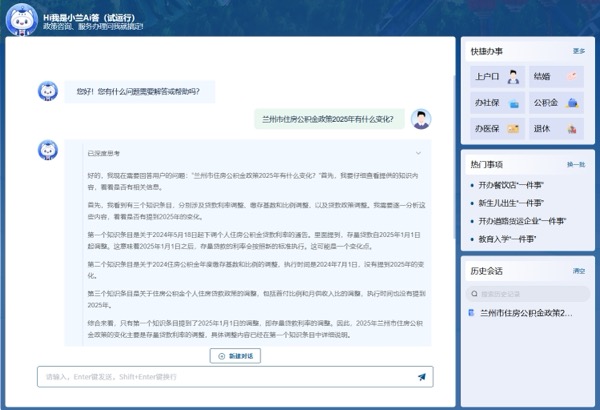Image resolution: width=600 pixels, height=410 pixels.
Task: Click header subtitle 政策咨询、服务办理问我就搞定!
Action: coord(93,27)
